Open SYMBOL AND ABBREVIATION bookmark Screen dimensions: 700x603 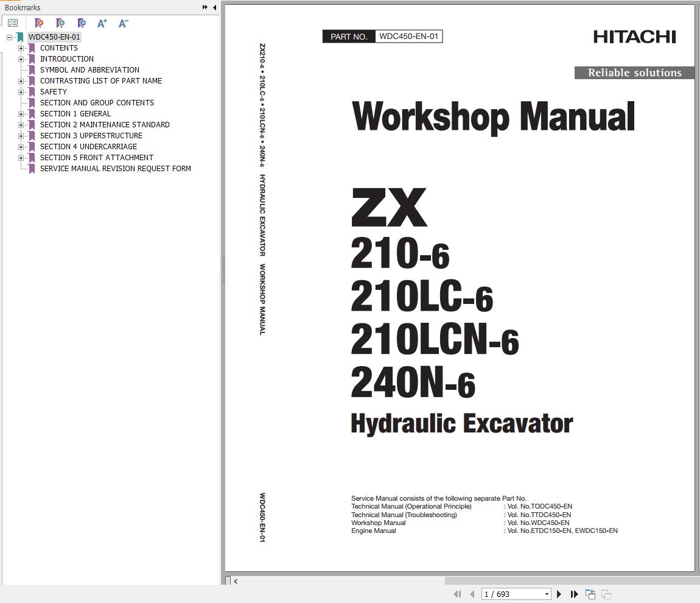tap(89, 69)
